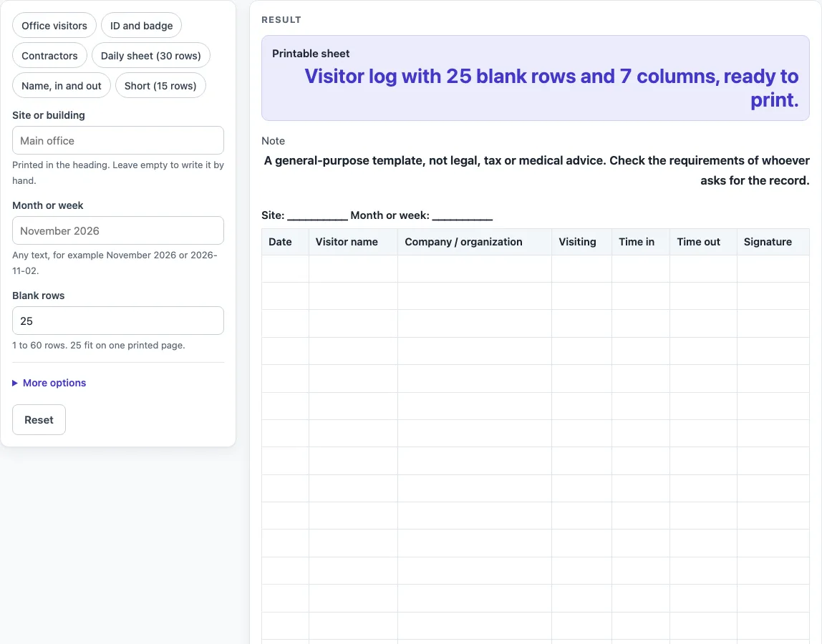
Task: Click the 'Visitor log with 25 blank rows' headline
Action: pos(551,88)
